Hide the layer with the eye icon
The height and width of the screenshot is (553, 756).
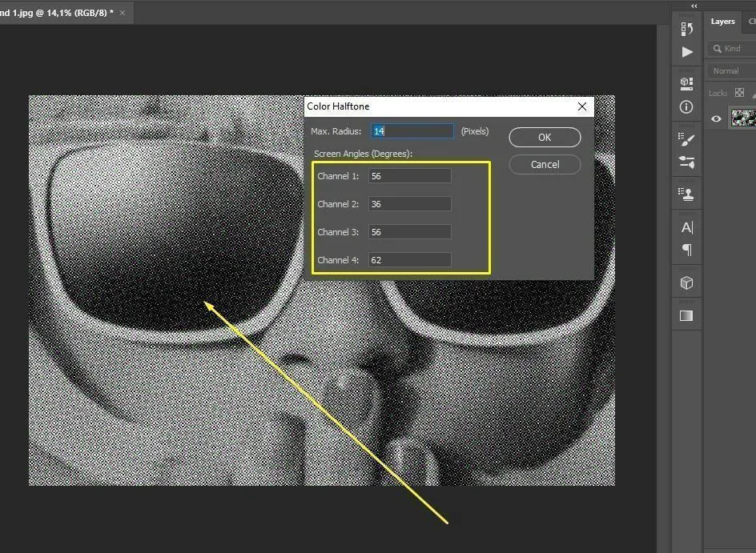pos(716,118)
